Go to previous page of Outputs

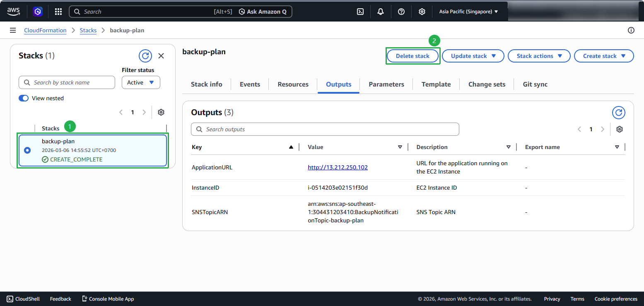(579, 129)
